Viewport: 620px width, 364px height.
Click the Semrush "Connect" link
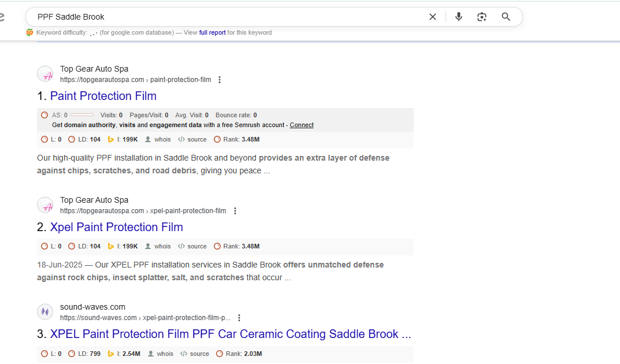click(x=302, y=125)
